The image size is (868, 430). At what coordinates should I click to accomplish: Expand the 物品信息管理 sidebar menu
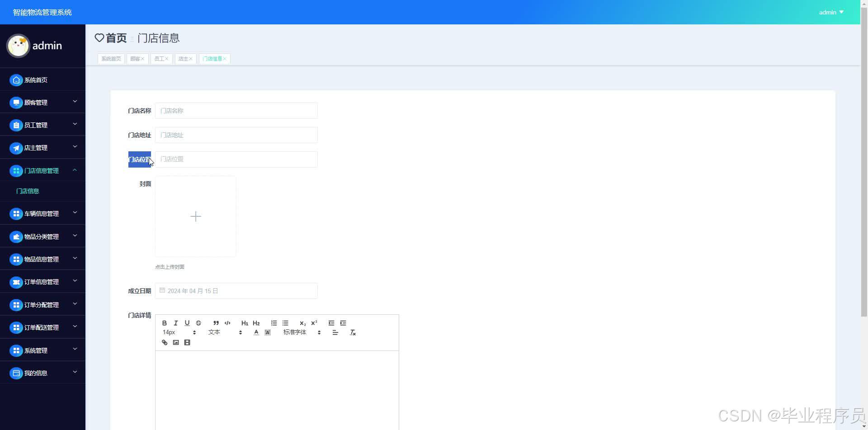coord(42,259)
